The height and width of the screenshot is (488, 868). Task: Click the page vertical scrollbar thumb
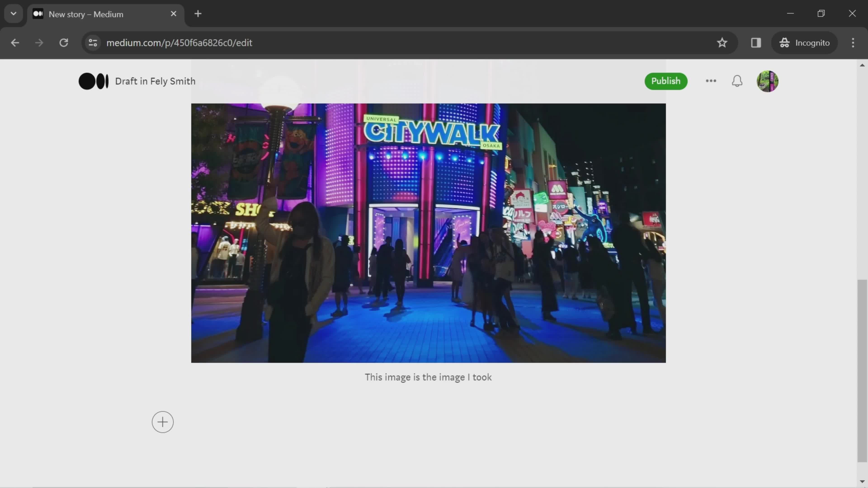click(862, 371)
